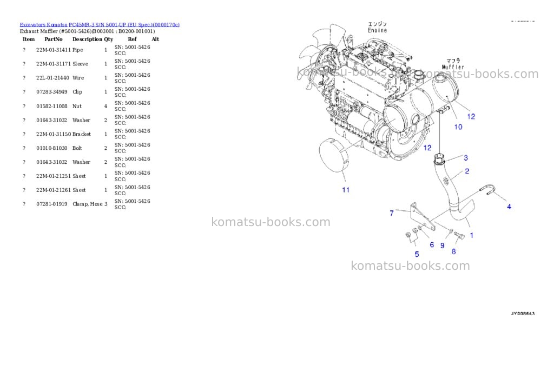
Task: Click diagram callout number 8
Action: pos(454,251)
